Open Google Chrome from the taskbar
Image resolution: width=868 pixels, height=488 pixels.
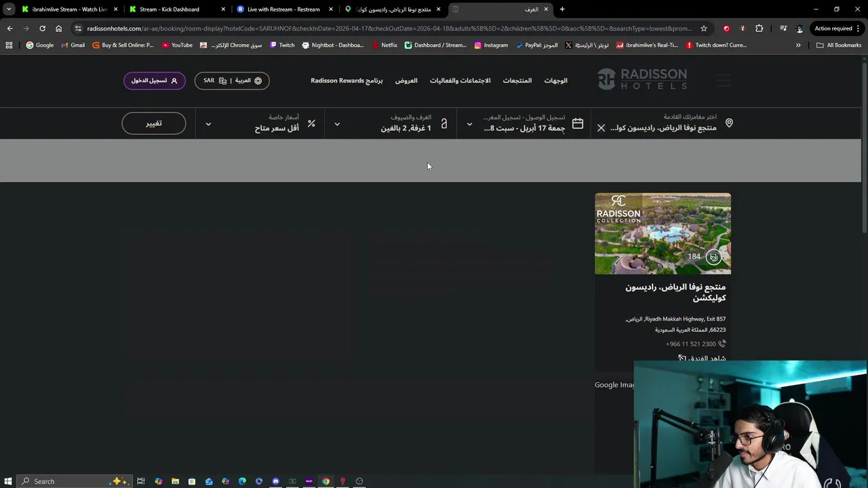coord(325,481)
